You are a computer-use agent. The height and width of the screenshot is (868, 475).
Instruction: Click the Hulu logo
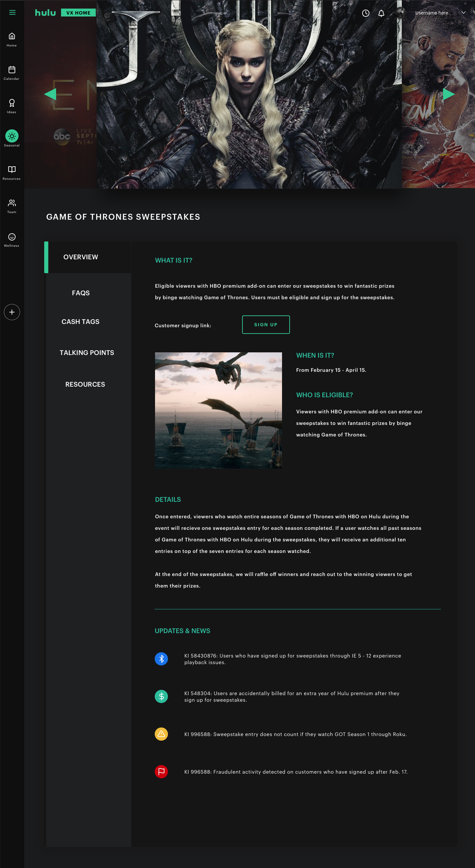[x=46, y=13]
